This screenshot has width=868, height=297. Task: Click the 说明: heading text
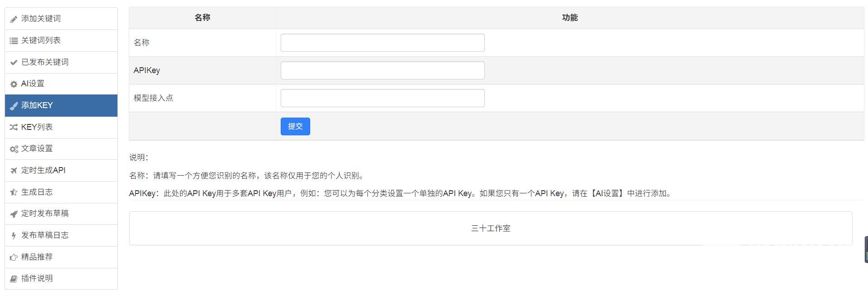pos(139,158)
